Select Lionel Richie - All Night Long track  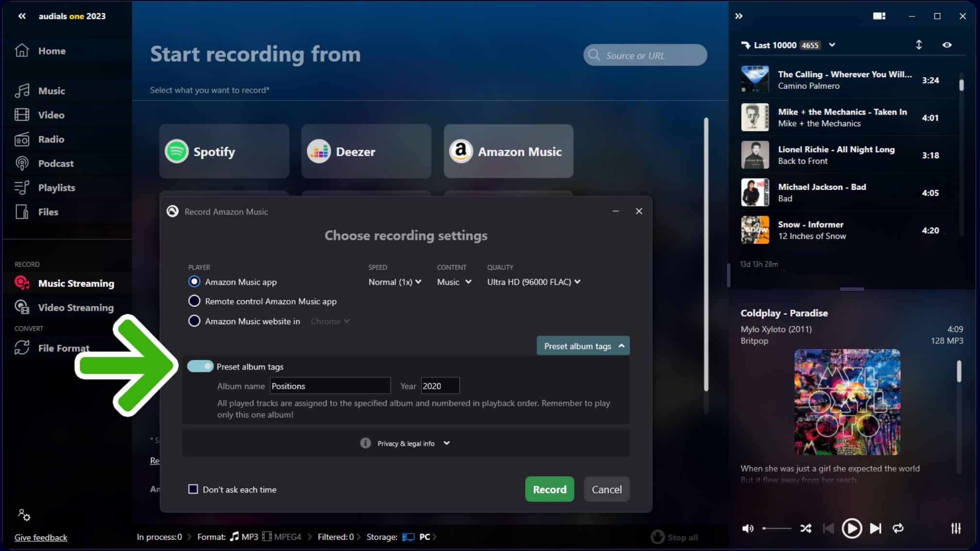pyautogui.click(x=848, y=155)
